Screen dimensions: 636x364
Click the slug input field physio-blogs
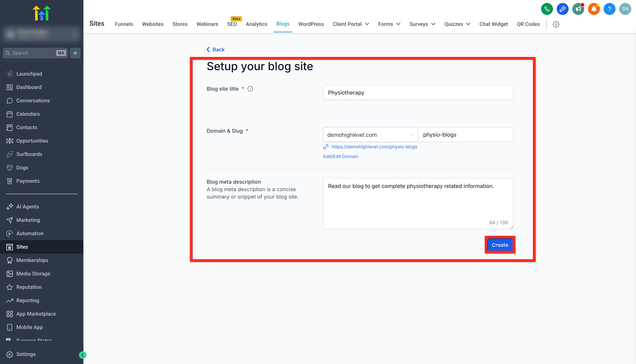pos(465,135)
